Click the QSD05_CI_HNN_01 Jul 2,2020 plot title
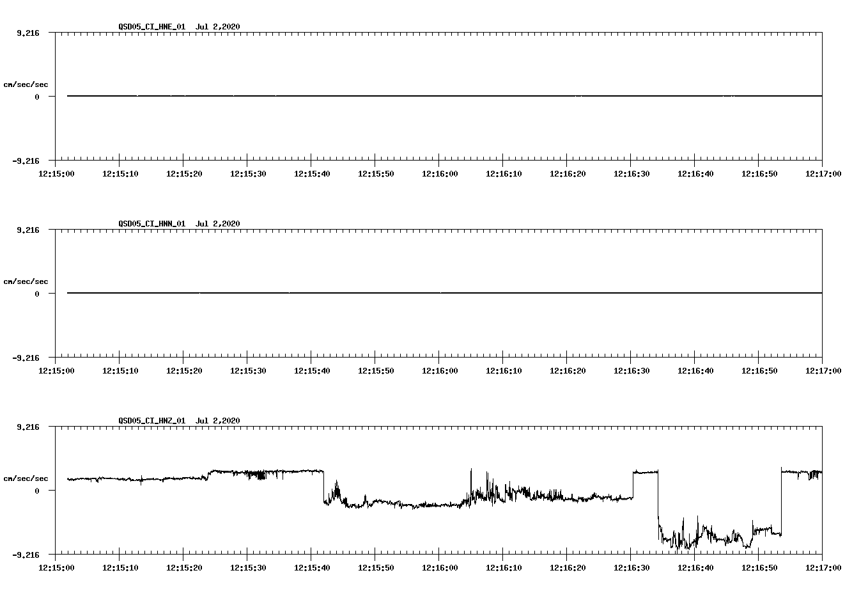Image resolution: width=868 pixels, height=591 pixels. (179, 223)
